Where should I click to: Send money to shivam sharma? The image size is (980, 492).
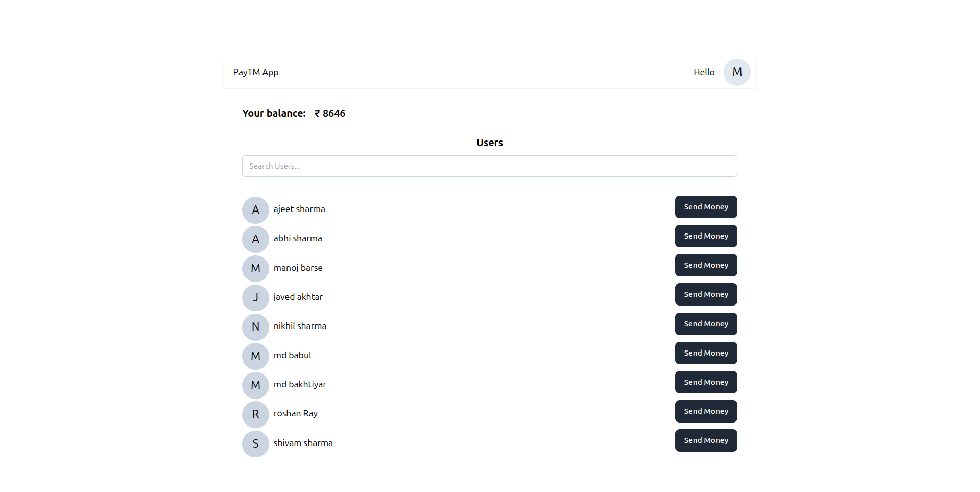coord(706,440)
